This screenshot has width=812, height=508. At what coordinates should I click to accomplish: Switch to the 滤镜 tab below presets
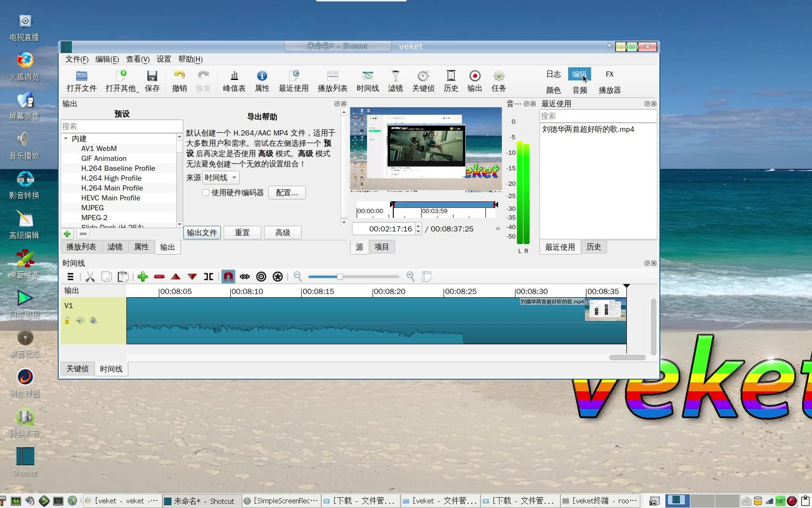[x=115, y=247]
